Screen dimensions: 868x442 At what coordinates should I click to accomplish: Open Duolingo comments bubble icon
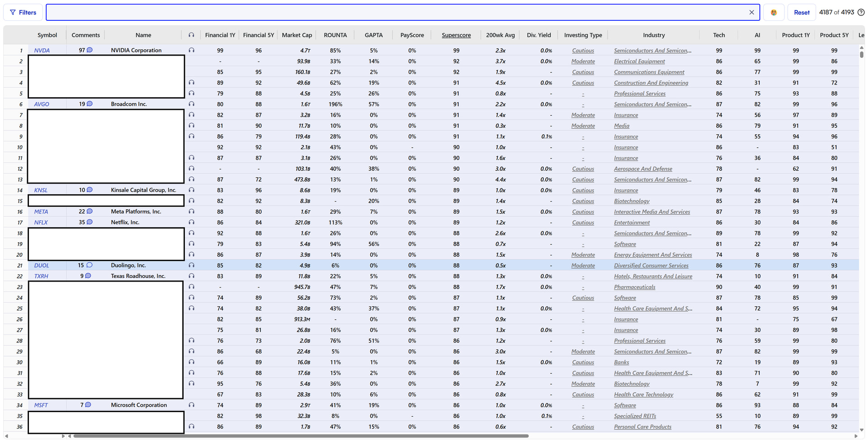pyautogui.click(x=90, y=265)
